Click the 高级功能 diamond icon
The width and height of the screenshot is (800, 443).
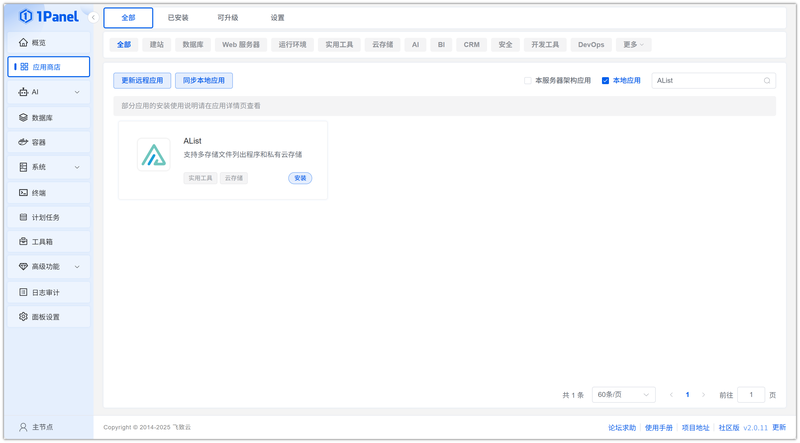click(x=23, y=266)
